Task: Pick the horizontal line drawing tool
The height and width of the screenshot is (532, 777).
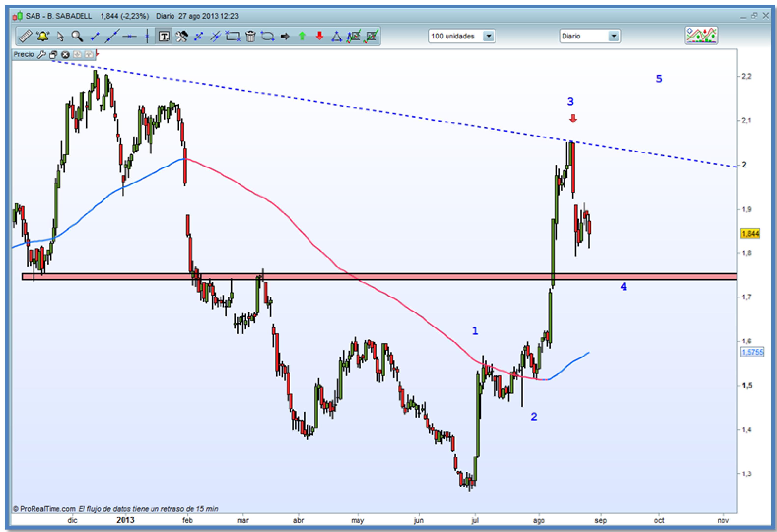Action: [129, 36]
